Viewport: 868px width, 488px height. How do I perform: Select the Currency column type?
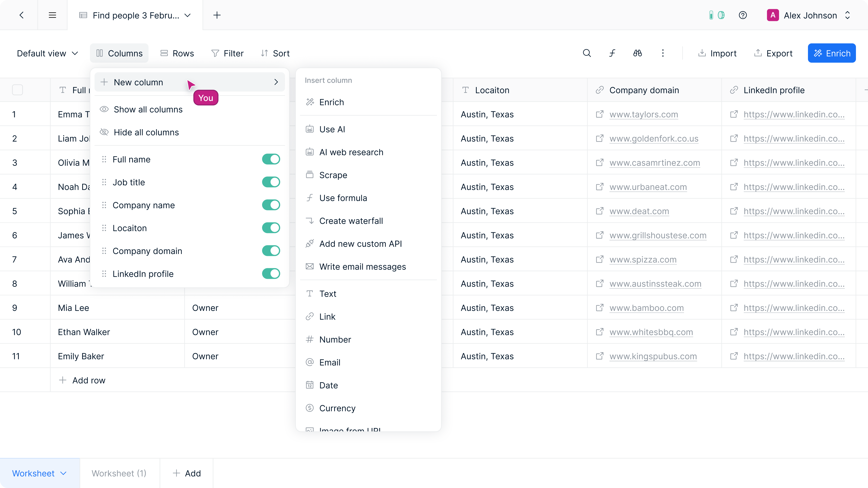368,408
